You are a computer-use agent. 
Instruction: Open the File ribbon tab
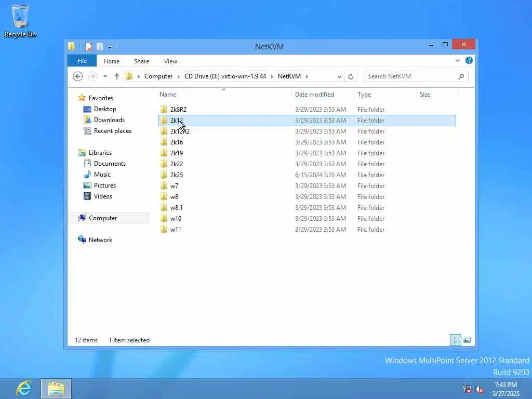pyautogui.click(x=82, y=61)
